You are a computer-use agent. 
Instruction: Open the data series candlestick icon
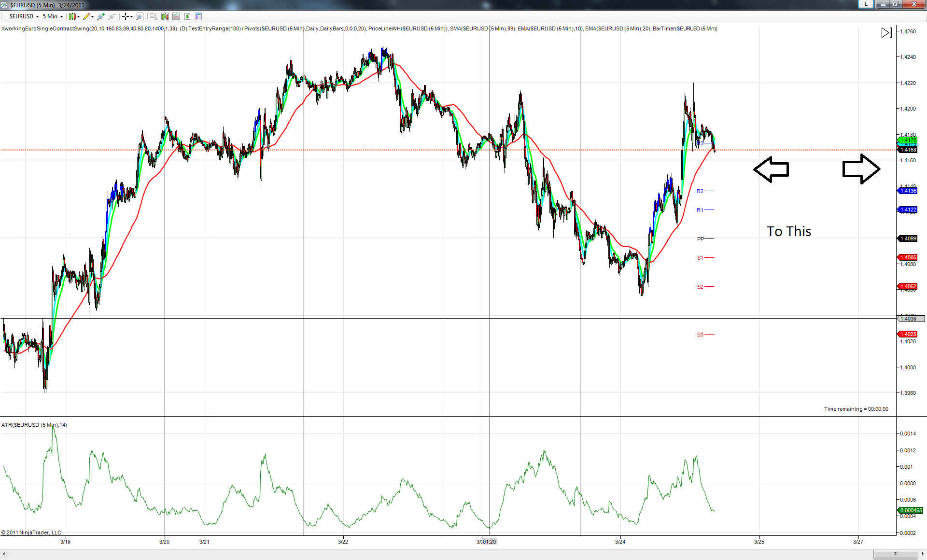pyautogui.click(x=165, y=16)
